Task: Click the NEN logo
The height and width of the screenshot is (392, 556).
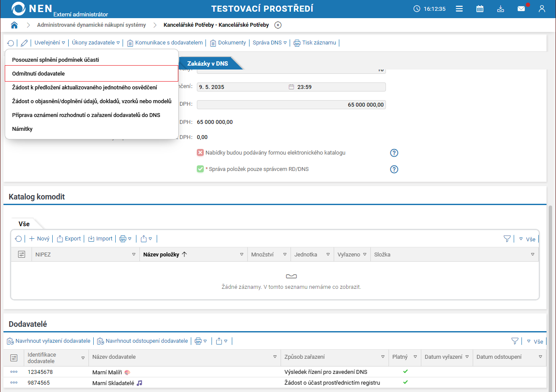Action: [32, 9]
